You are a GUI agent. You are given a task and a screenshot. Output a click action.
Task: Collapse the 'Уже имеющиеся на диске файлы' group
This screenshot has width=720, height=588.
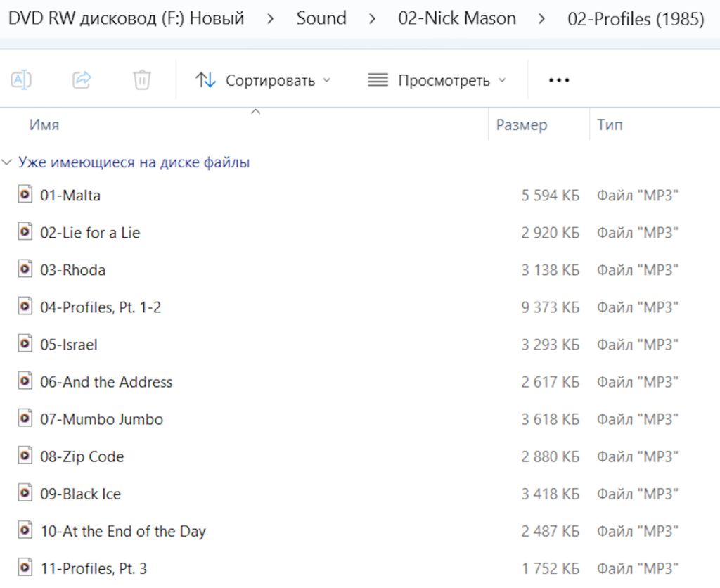[6, 162]
